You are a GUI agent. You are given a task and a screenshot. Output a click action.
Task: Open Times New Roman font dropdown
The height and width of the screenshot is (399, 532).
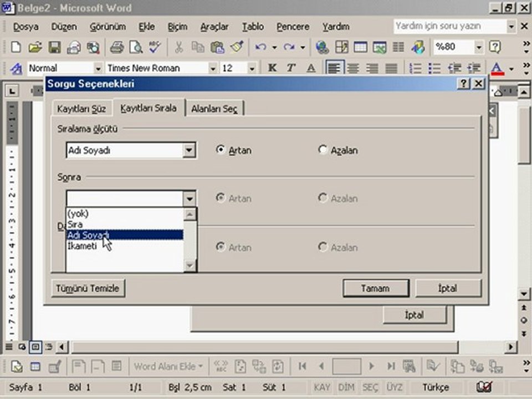[213, 69]
